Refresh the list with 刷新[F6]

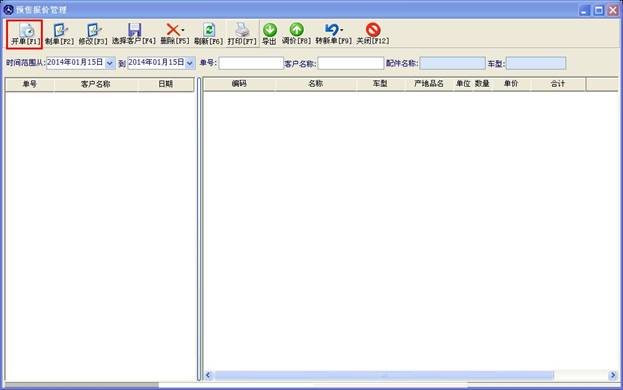(x=209, y=30)
